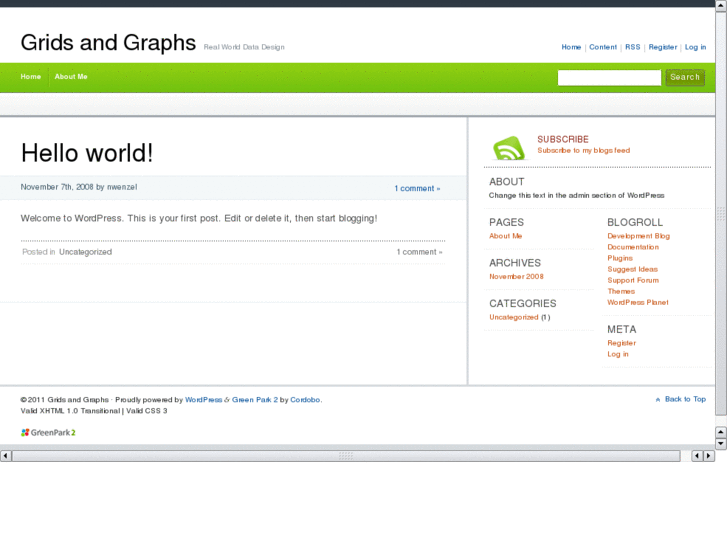This screenshot has width=727, height=545.
Task: Click the horizontal scrollbar thumb
Action: 346,456
